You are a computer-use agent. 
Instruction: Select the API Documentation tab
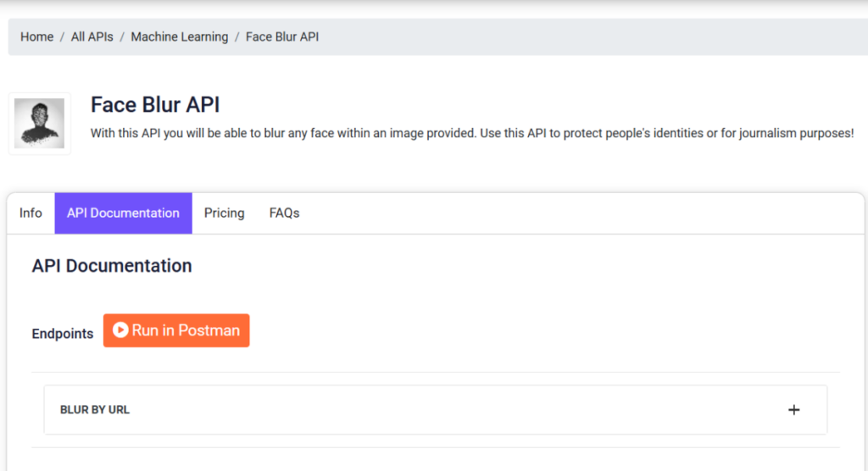123,213
